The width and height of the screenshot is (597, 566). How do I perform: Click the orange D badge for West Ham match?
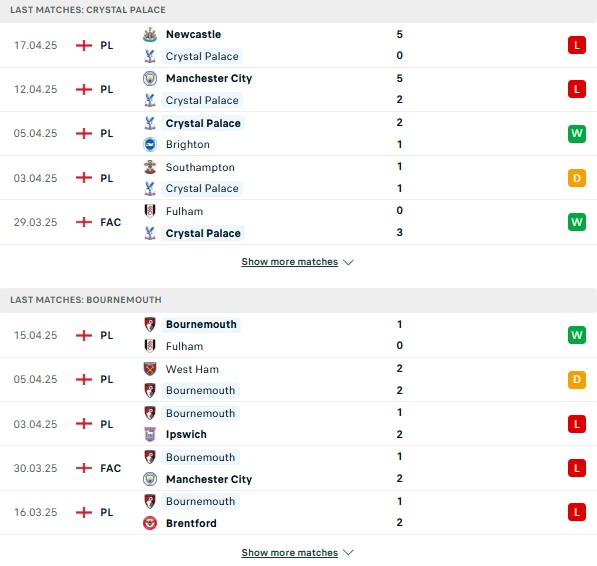point(576,379)
